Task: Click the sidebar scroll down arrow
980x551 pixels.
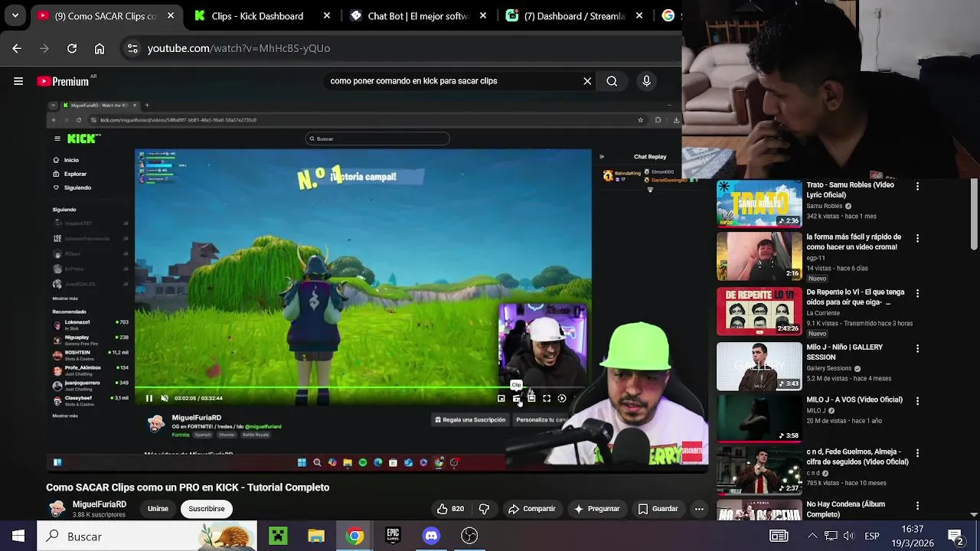Action: click(974, 514)
